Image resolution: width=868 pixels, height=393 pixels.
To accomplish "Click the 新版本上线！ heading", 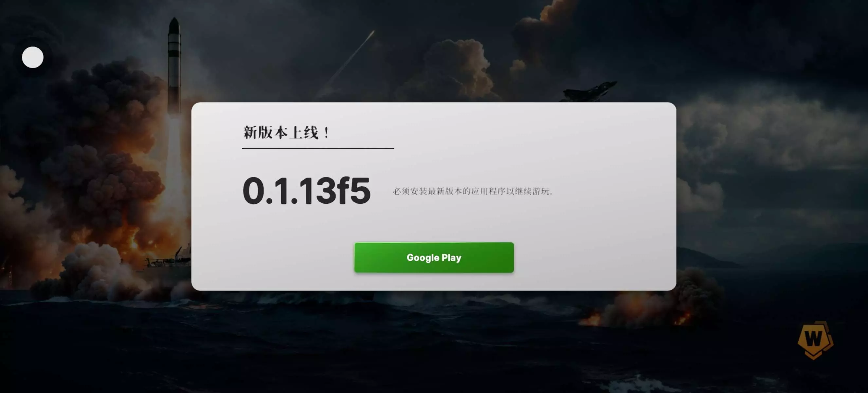I will [x=287, y=132].
